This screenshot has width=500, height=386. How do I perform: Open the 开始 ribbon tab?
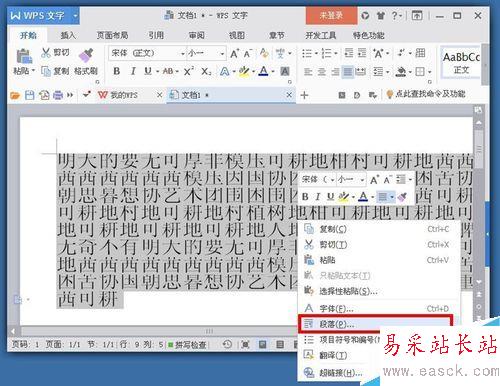tap(28, 35)
